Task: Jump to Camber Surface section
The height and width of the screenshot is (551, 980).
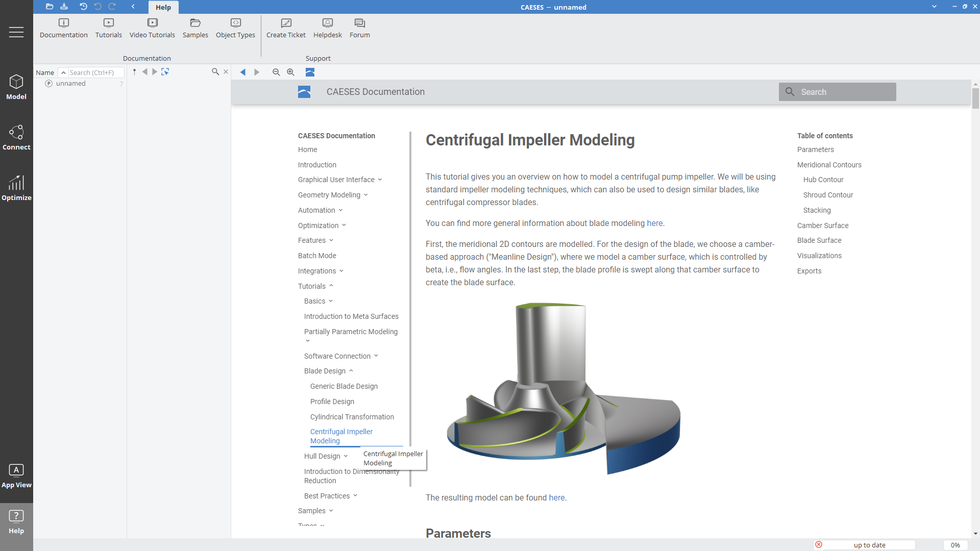Action: (x=823, y=226)
